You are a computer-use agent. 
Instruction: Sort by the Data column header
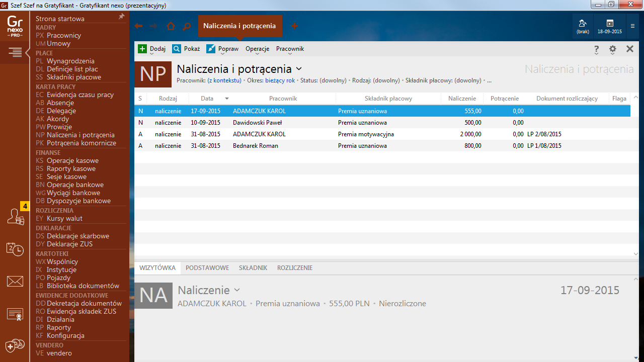(207, 99)
